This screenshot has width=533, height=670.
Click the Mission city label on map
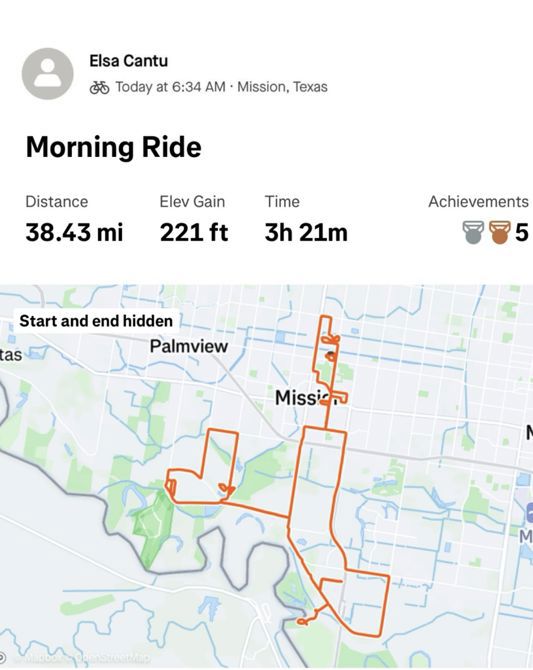click(303, 398)
